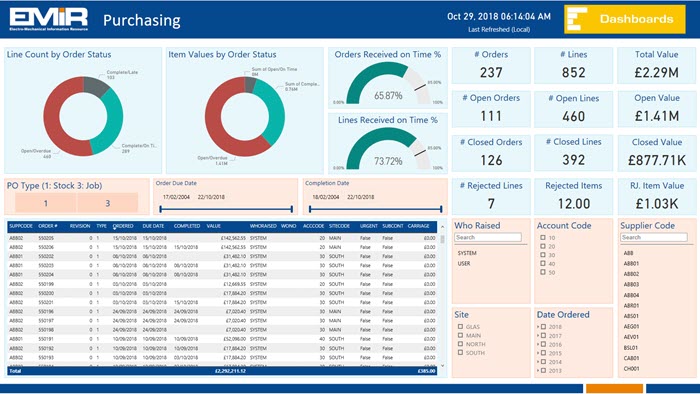
Task: Click teal Complete/On Time segment in Line Count donut
Action: tap(112, 123)
